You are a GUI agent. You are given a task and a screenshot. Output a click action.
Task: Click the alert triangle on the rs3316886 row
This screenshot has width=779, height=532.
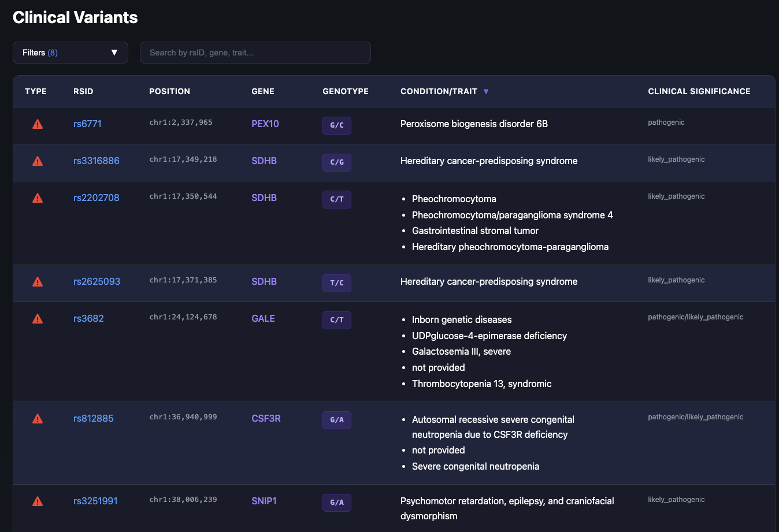click(x=37, y=161)
